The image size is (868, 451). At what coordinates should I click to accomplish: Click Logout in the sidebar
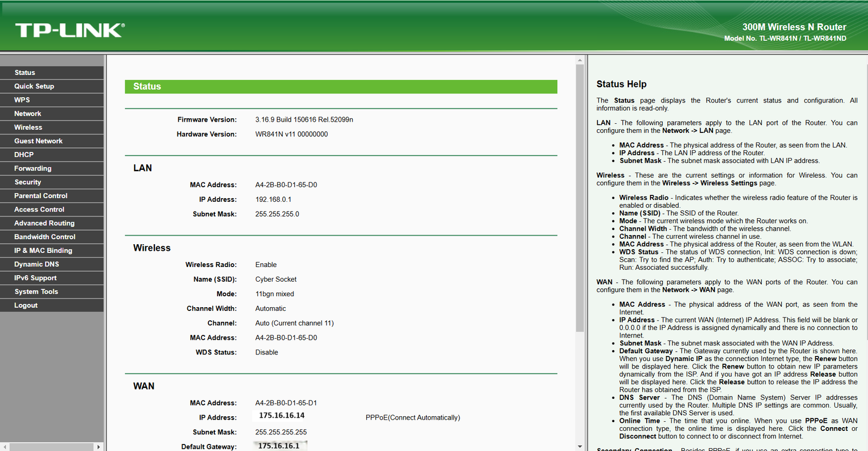coord(52,306)
